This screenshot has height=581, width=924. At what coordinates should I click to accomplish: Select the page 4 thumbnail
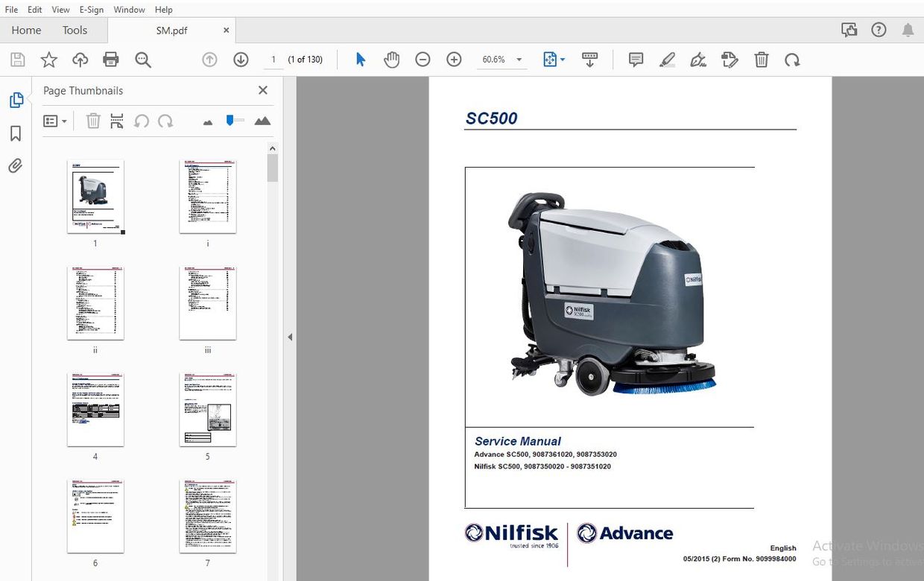click(x=95, y=408)
